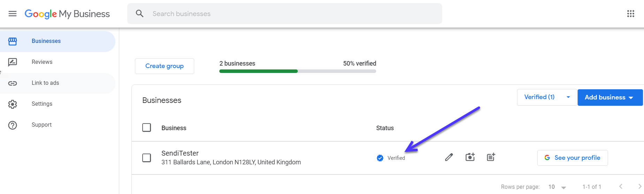This screenshot has height=194, width=644.
Task: Click the Settings gear icon
Action: click(x=13, y=104)
